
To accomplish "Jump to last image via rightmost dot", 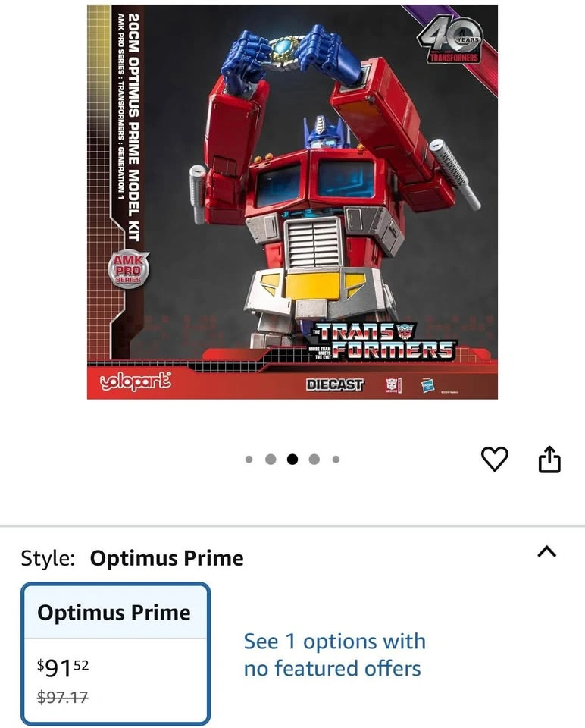I will click(336, 460).
